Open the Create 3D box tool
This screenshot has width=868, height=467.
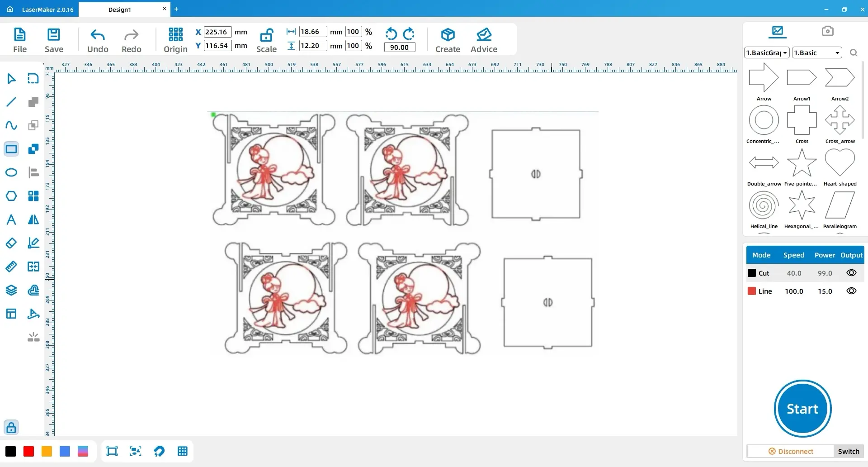click(x=448, y=40)
